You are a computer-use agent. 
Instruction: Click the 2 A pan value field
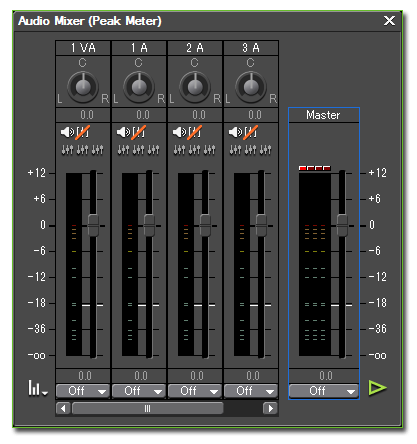tap(195, 115)
